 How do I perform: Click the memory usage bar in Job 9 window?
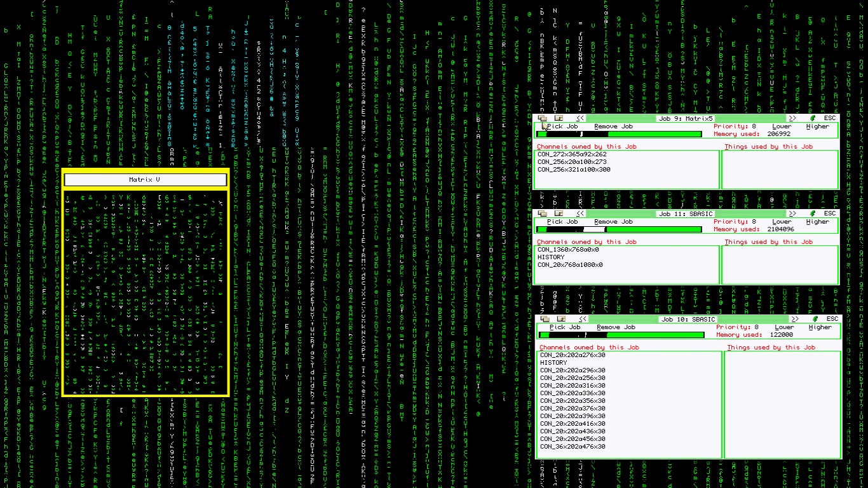click(x=619, y=134)
